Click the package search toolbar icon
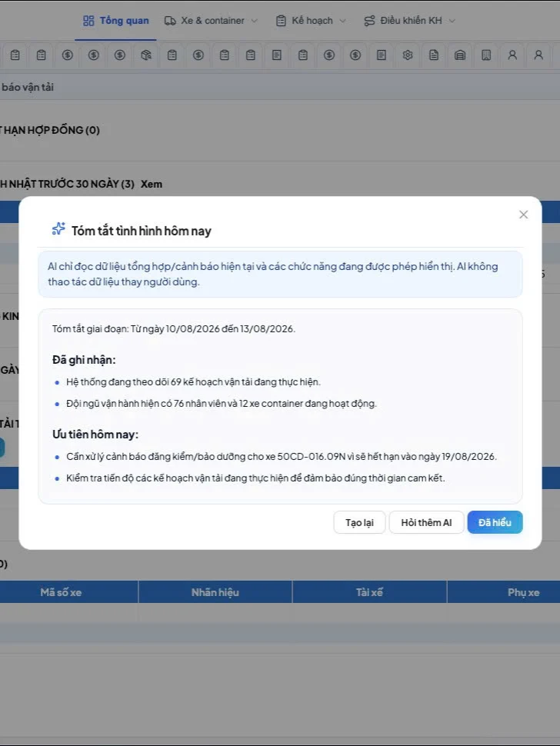Image resolution: width=560 pixels, height=746 pixels. (146, 55)
